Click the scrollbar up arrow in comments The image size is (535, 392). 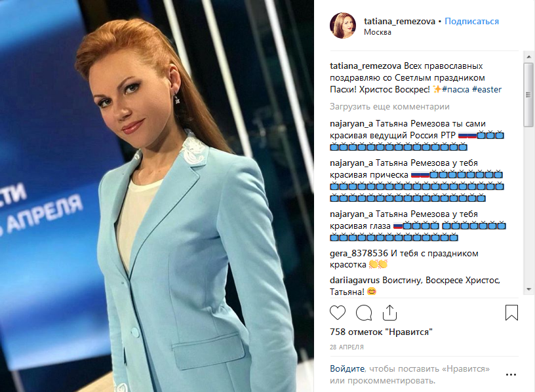tap(529, 56)
